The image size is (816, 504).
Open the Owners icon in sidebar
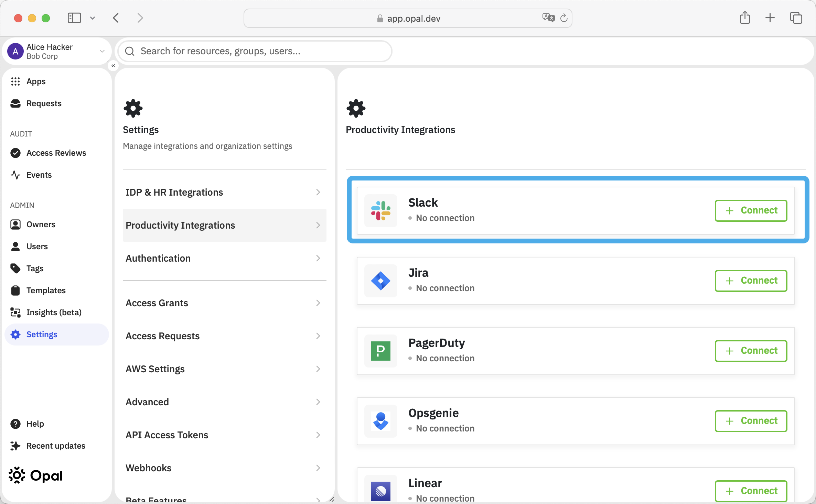click(15, 224)
